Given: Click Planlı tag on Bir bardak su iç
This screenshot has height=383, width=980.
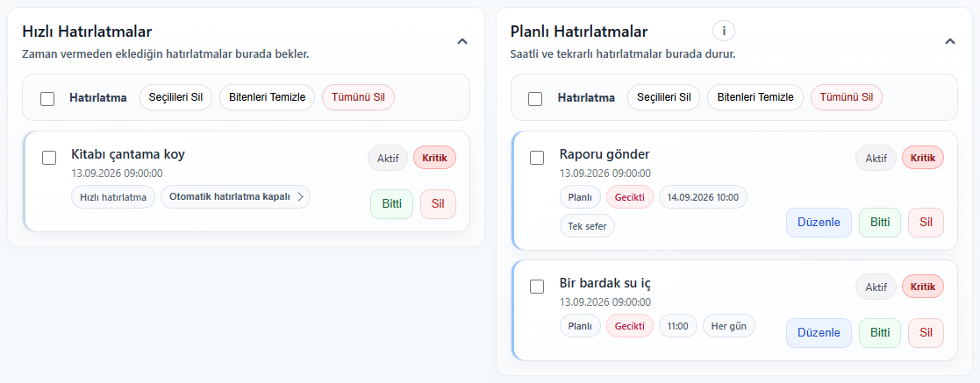Looking at the screenshot, I should click(x=580, y=325).
